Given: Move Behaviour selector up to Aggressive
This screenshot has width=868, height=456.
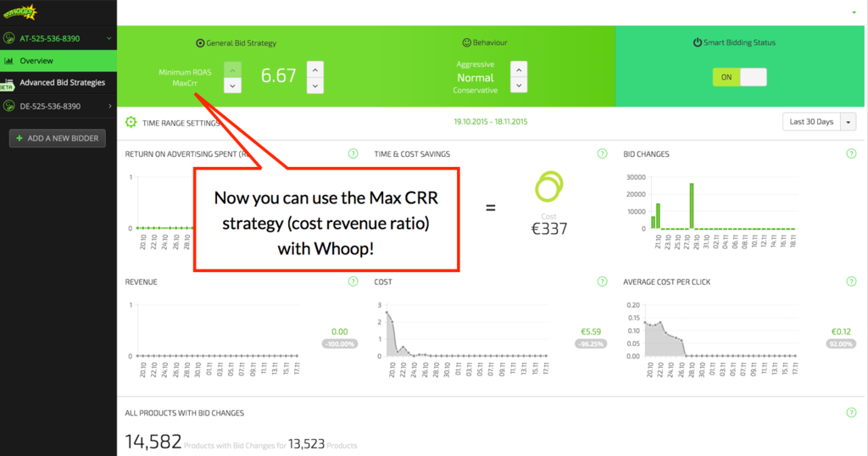Looking at the screenshot, I should [519, 70].
